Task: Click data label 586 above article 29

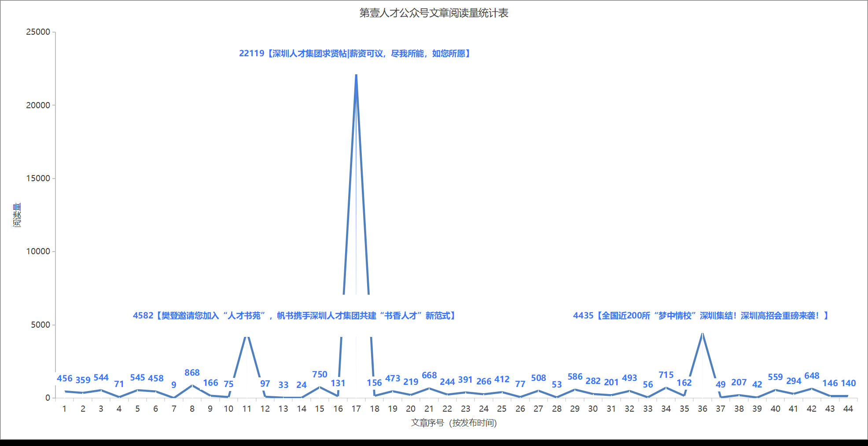Action: tap(575, 377)
